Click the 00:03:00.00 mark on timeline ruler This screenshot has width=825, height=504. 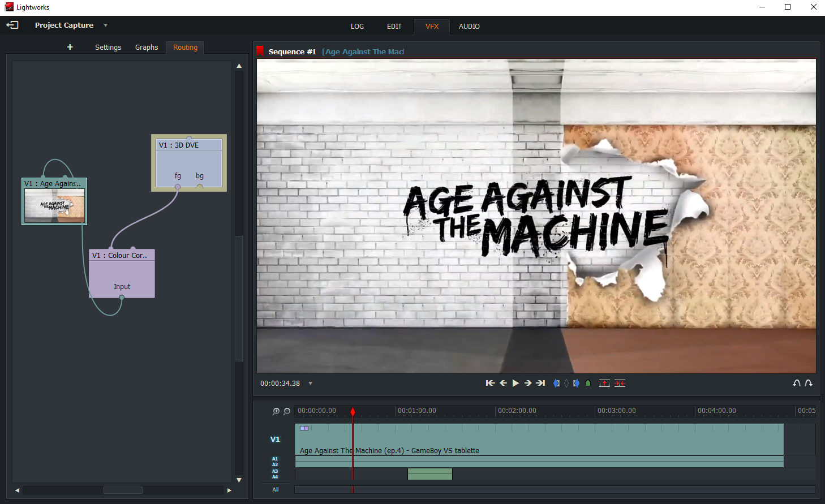pos(617,411)
